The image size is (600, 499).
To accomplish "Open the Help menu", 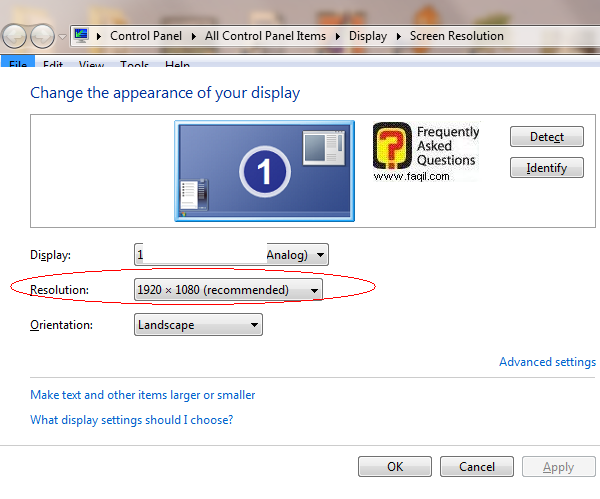I will (177, 65).
